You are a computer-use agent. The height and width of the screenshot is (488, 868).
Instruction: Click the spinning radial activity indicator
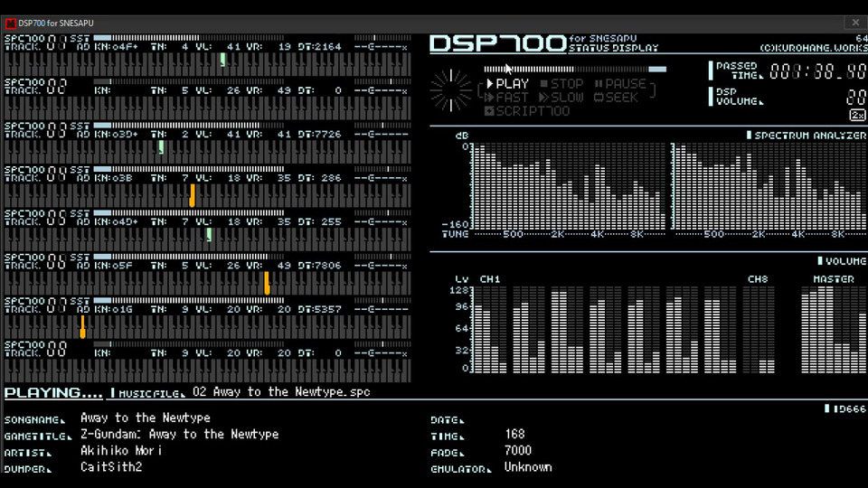click(451, 90)
